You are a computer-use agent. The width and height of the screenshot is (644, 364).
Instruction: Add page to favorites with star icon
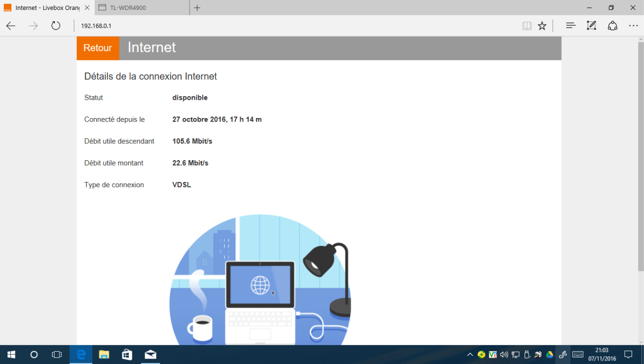[x=542, y=26]
